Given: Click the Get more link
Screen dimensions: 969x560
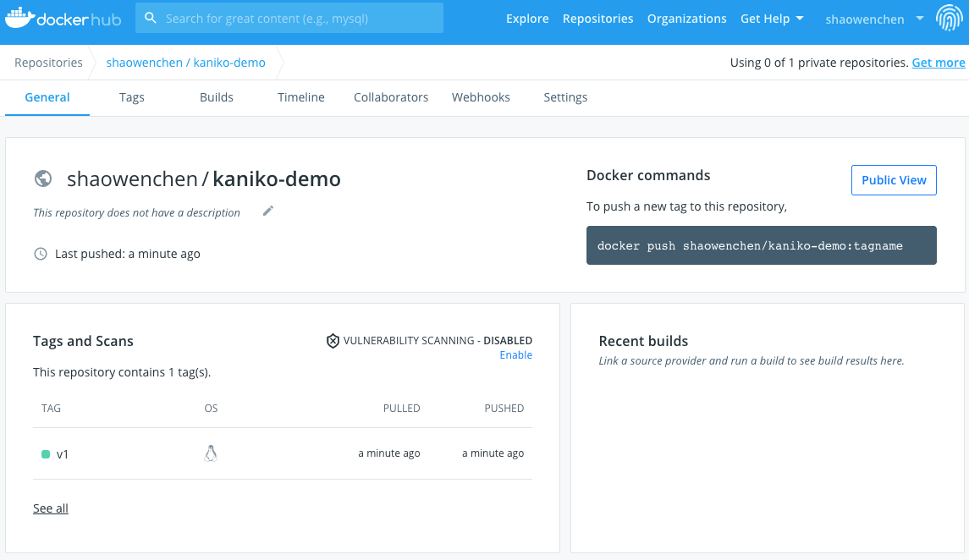Looking at the screenshot, I should coord(938,63).
